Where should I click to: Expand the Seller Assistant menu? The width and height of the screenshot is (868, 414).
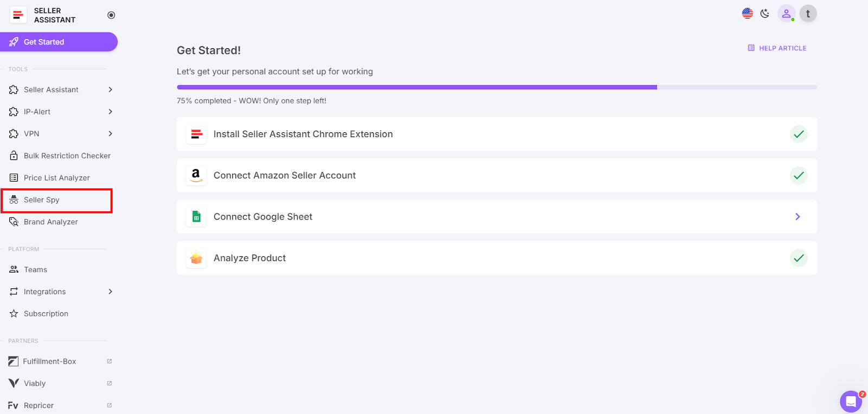[52, 89]
